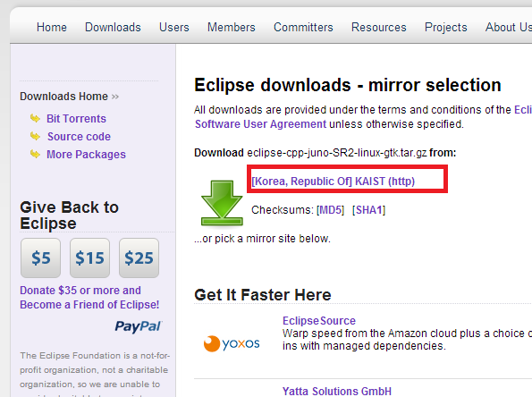The height and width of the screenshot is (397, 532).
Task: Open Donate $35 Friend of Eclipse link
Action: (89, 298)
